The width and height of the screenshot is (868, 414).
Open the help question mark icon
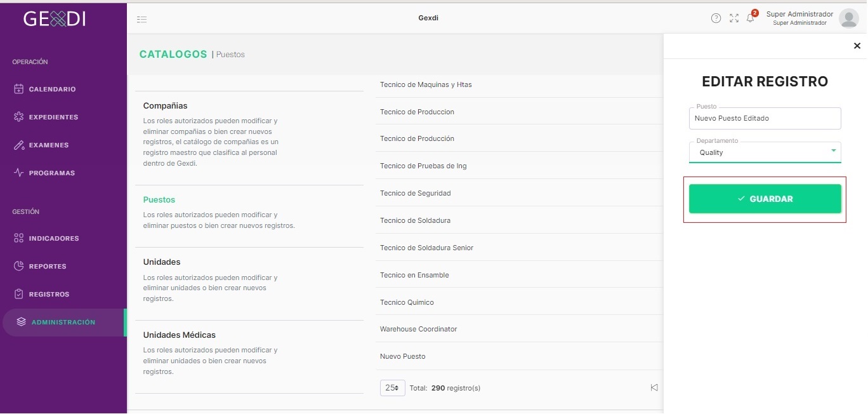click(x=716, y=18)
